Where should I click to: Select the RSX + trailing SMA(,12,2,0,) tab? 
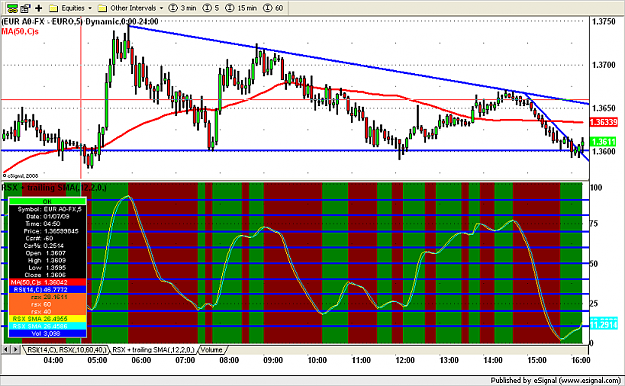[153, 350]
